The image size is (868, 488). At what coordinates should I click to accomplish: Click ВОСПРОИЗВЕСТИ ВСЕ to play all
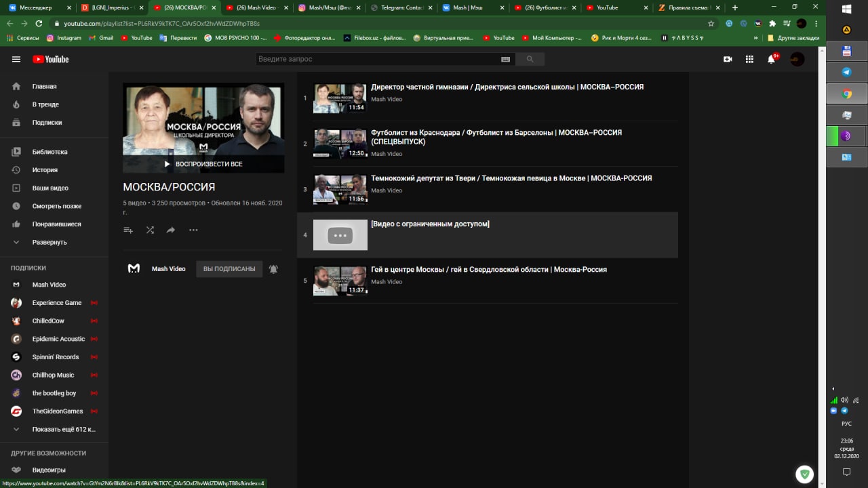coord(203,164)
